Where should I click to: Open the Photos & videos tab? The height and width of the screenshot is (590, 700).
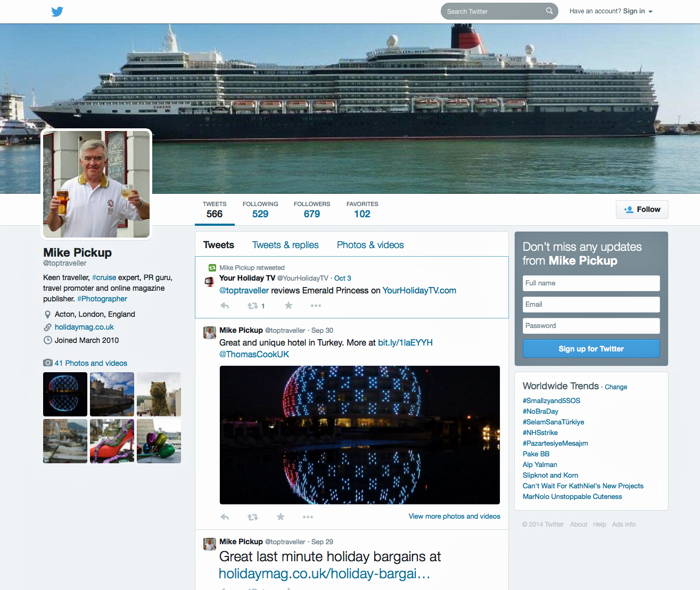[x=370, y=245]
